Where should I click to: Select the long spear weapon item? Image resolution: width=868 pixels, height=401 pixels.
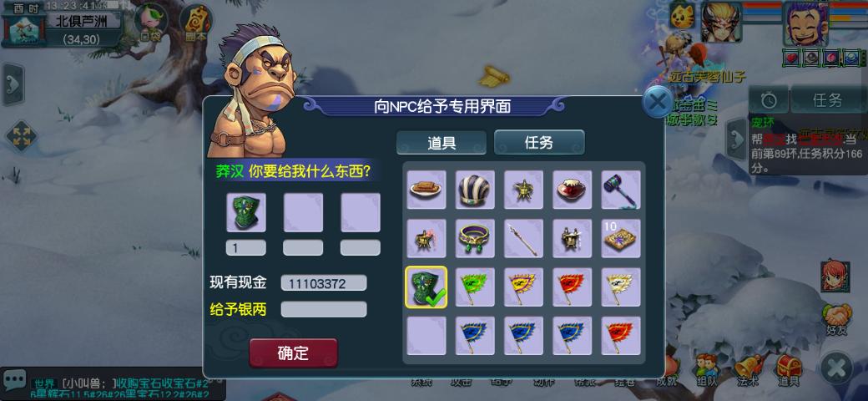click(523, 238)
